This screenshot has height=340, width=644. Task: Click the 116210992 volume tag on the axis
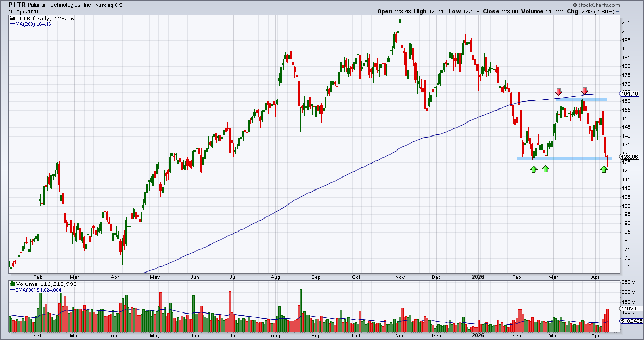631,308
